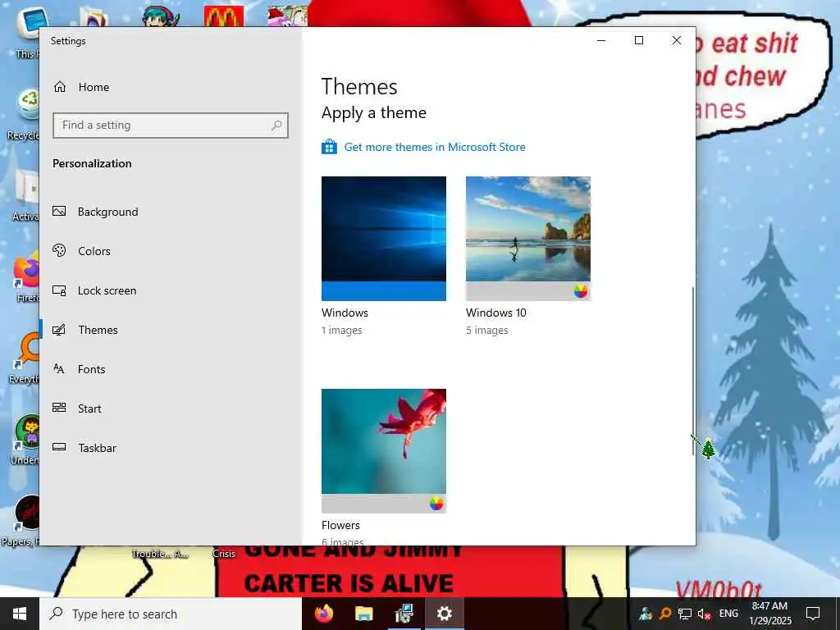Click the Settings gear on the taskbar
Screen dimensions: 840x630
[444, 614]
